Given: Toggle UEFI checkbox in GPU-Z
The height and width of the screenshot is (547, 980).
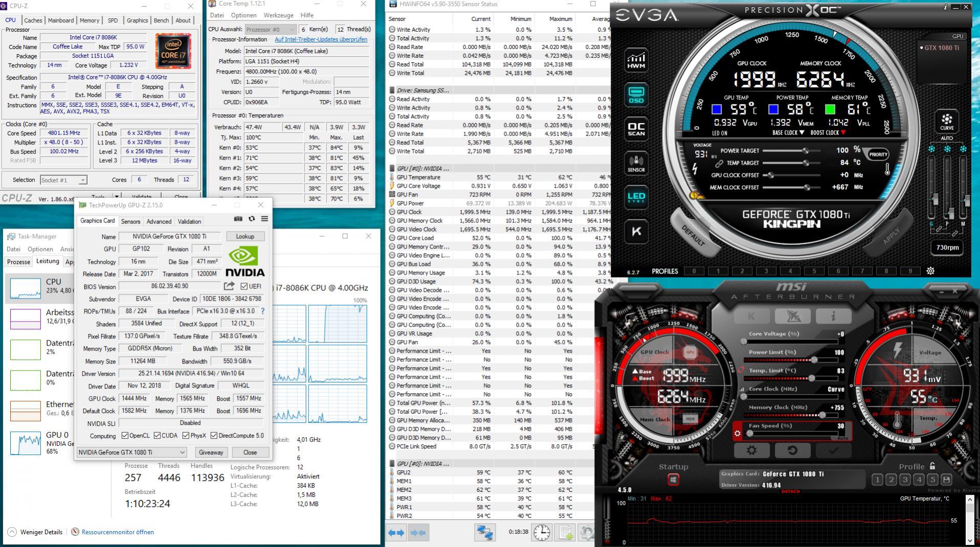Looking at the screenshot, I should pyautogui.click(x=244, y=286).
